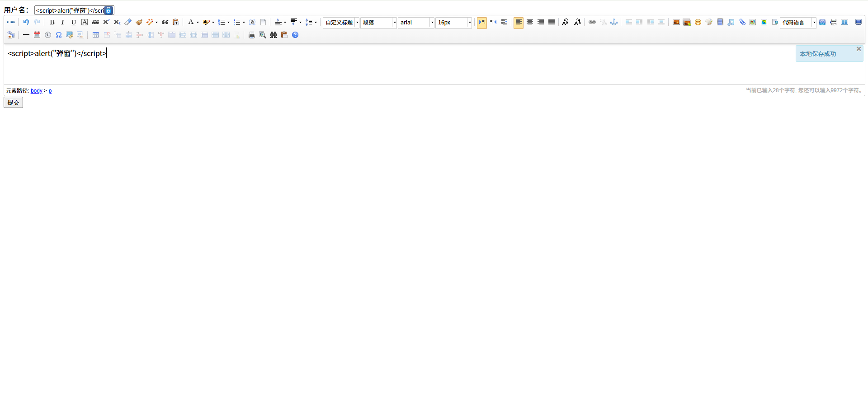Open the 段落 paragraph format dropdown
This screenshot has height=408, width=868.
(379, 22)
